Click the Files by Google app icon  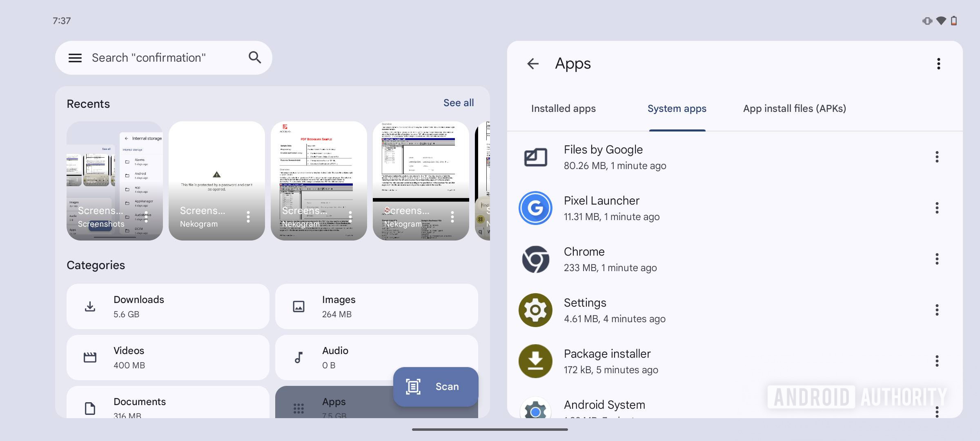click(x=535, y=156)
